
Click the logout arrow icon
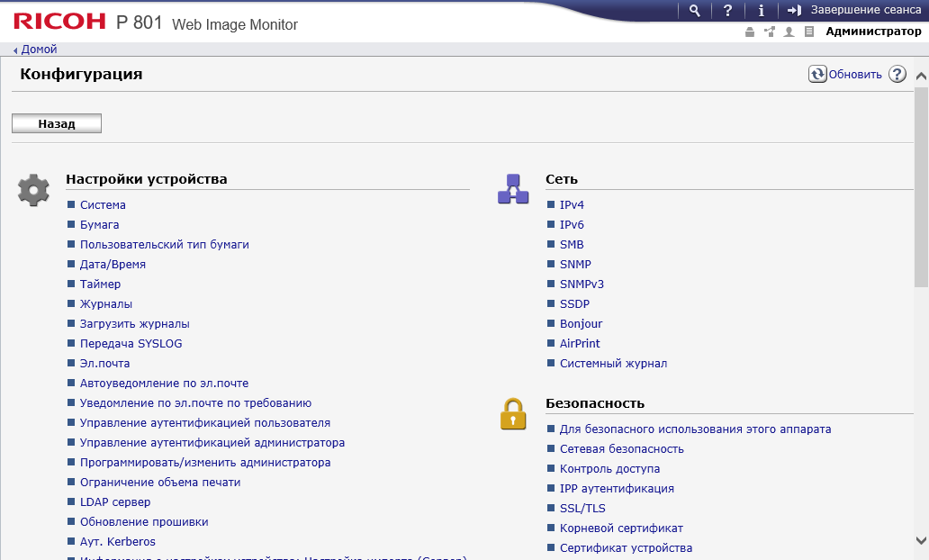click(794, 10)
